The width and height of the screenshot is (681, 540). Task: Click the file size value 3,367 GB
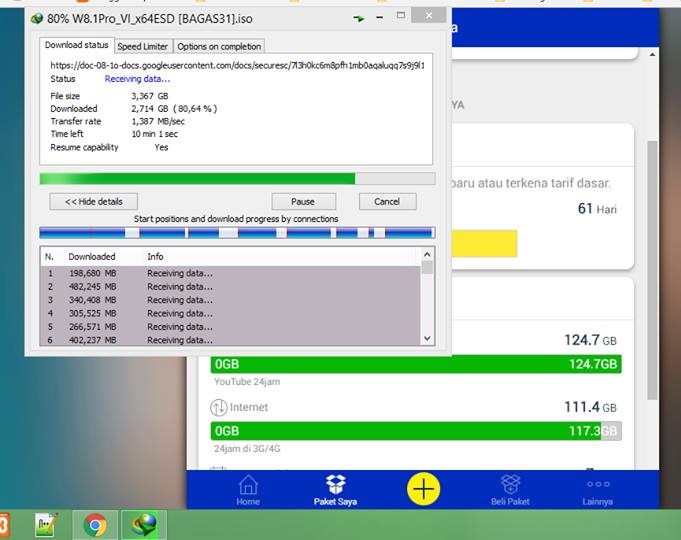150,96
